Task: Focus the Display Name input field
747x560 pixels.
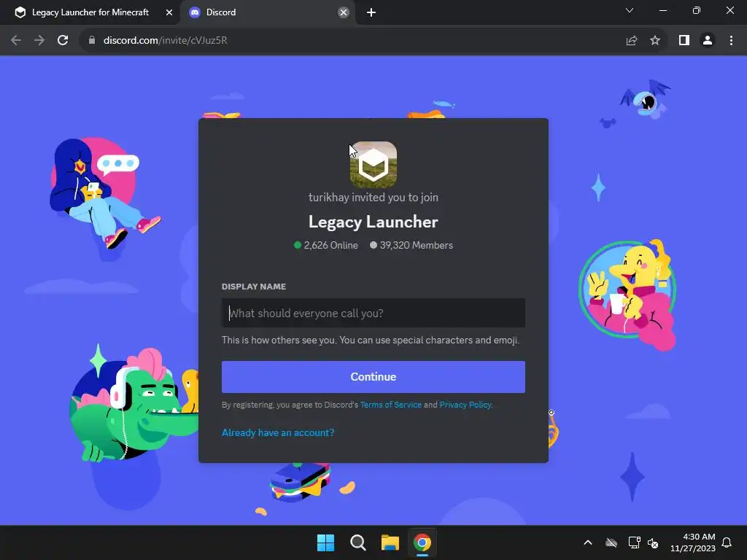Action: 373,313
